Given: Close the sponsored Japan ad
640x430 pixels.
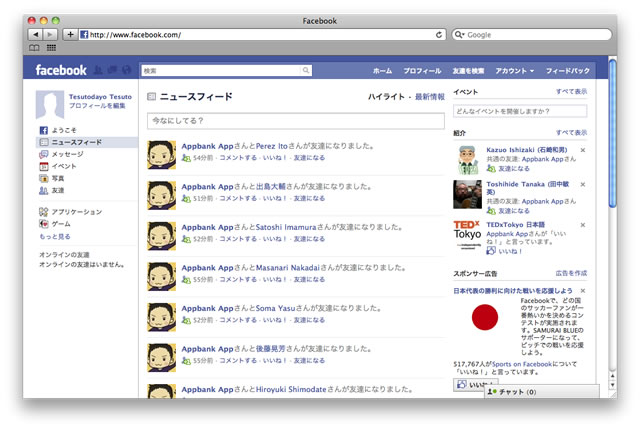Looking at the screenshot, I should tap(583, 291).
